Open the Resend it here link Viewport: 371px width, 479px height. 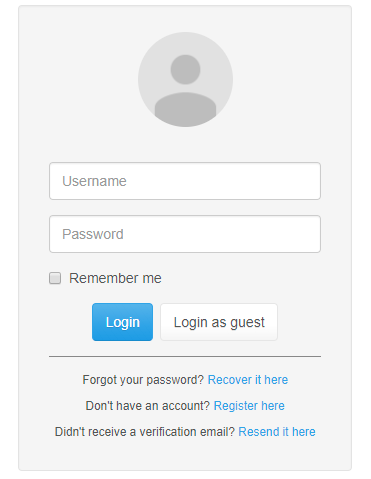click(277, 432)
